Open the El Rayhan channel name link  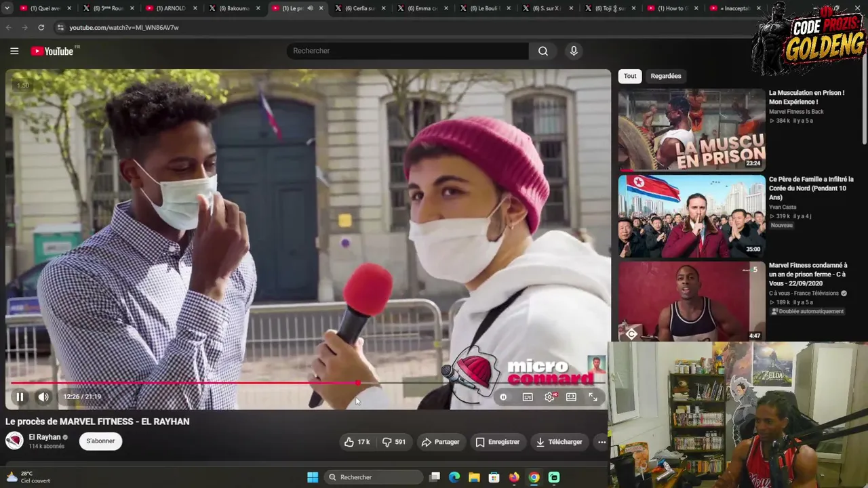click(45, 437)
